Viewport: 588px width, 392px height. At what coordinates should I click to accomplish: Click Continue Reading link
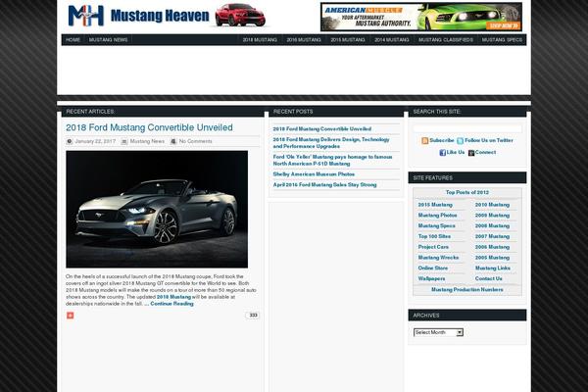click(x=171, y=304)
